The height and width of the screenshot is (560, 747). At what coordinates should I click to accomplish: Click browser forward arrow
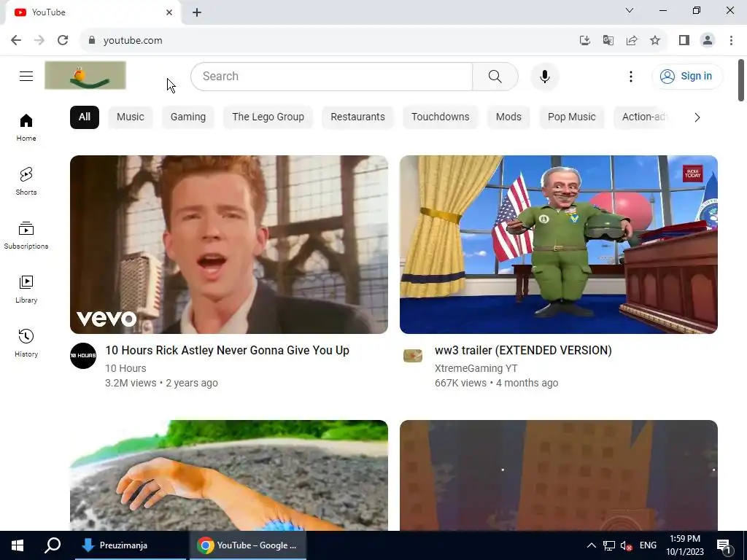[x=39, y=40]
